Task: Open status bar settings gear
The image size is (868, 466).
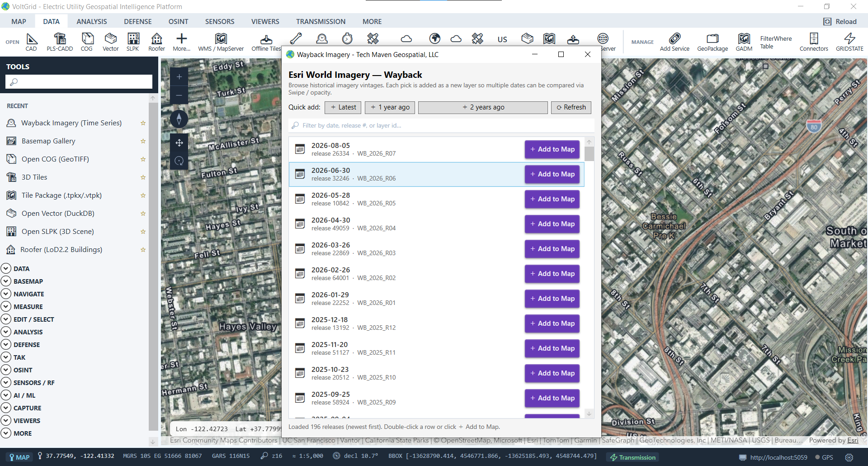Action: (x=849, y=457)
